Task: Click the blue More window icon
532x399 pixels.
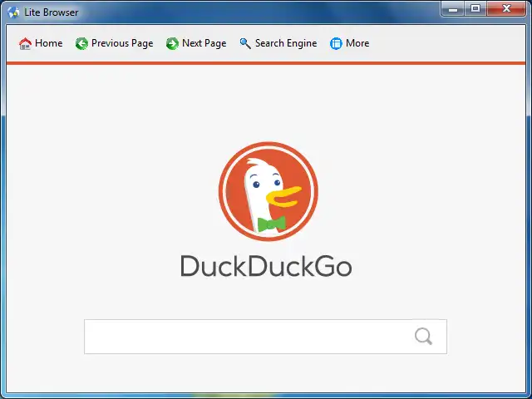Action: [x=336, y=43]
